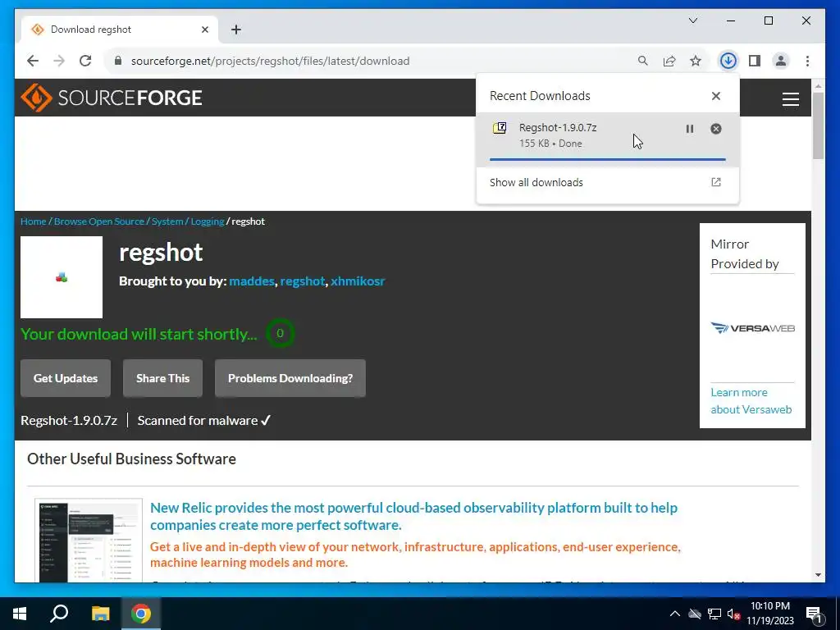Open the SourceForge hamburger menu
This screenshot has height=630, width=840.
pos(790,99)
